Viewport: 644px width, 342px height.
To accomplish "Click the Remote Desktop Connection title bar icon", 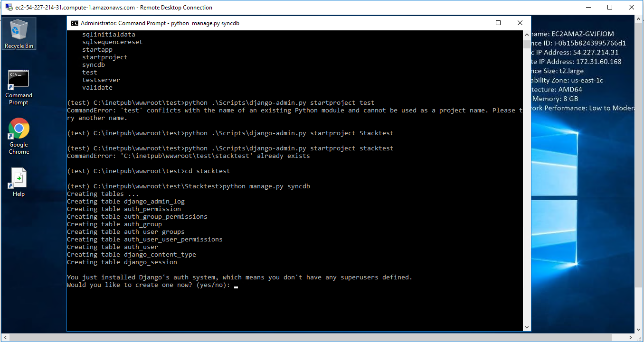I will pos(9,8).
